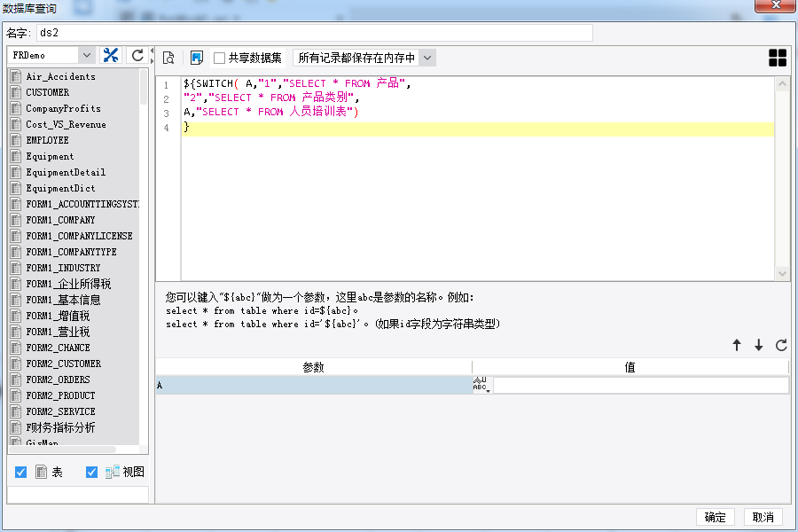Image resolution: width=798 pixels, height=532 pixels.
Task: Click the query preview icon
Action: click(x=168, y=58)
